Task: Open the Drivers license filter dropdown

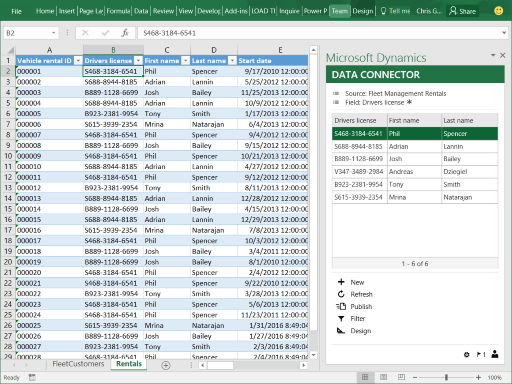Action: click(x=138, y=61)
